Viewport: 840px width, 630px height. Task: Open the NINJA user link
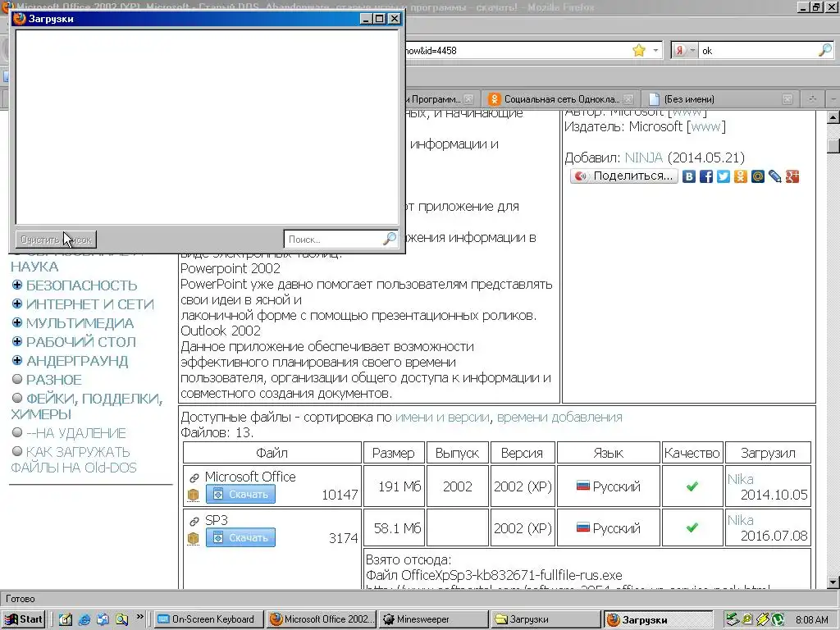[644, 158]
